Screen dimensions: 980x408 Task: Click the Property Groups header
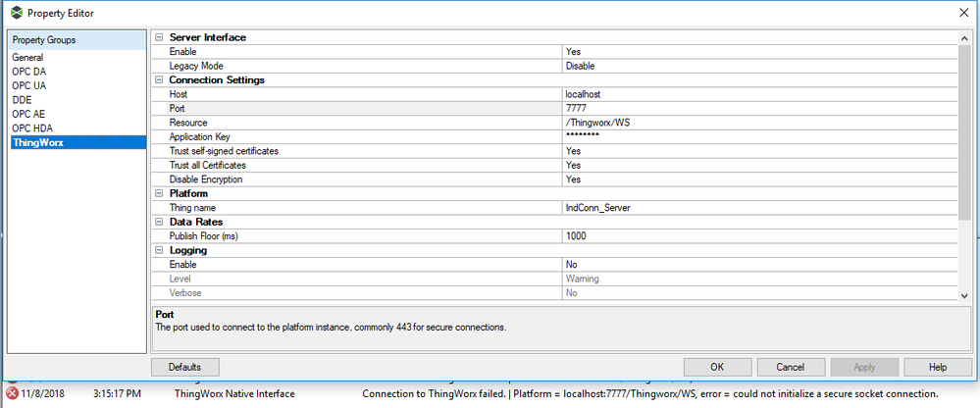click(x=77, y=40)
